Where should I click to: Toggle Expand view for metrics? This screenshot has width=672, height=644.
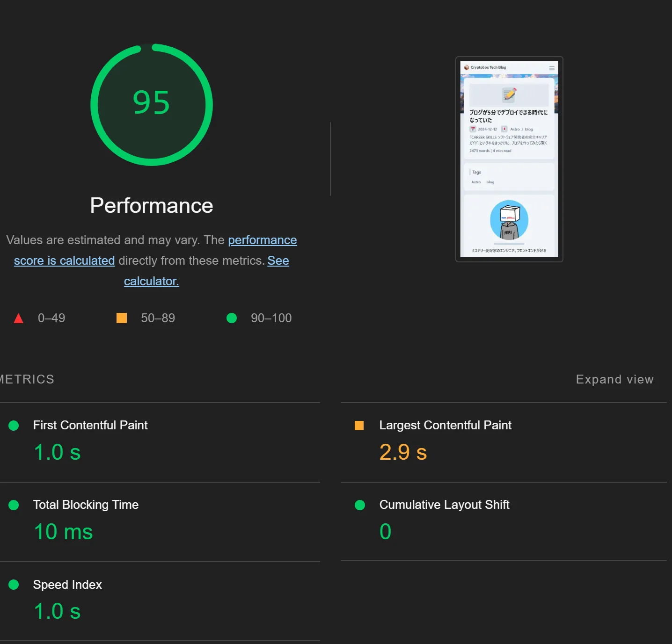[614, 379]
